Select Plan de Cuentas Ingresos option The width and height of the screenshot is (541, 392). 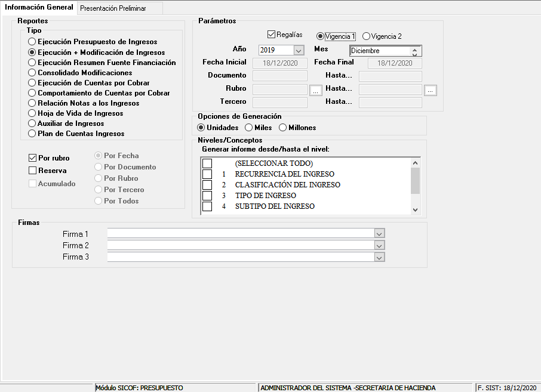32,134
